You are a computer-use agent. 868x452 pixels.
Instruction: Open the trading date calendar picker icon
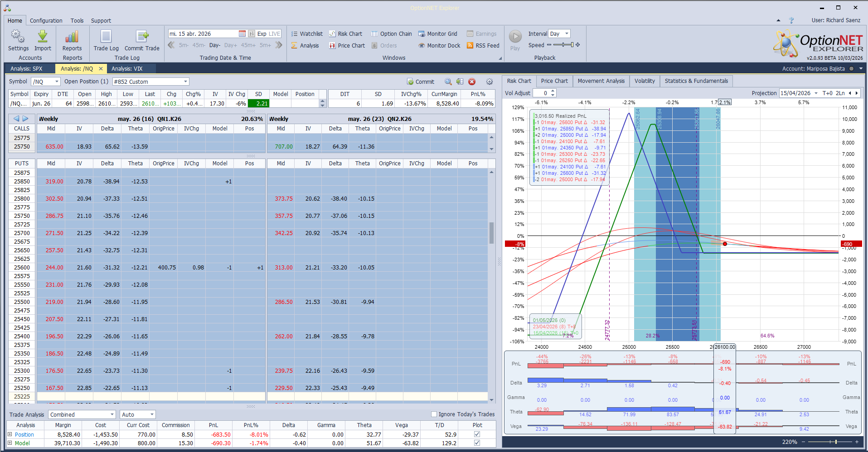pyautogui.click(x=242, y=34)
